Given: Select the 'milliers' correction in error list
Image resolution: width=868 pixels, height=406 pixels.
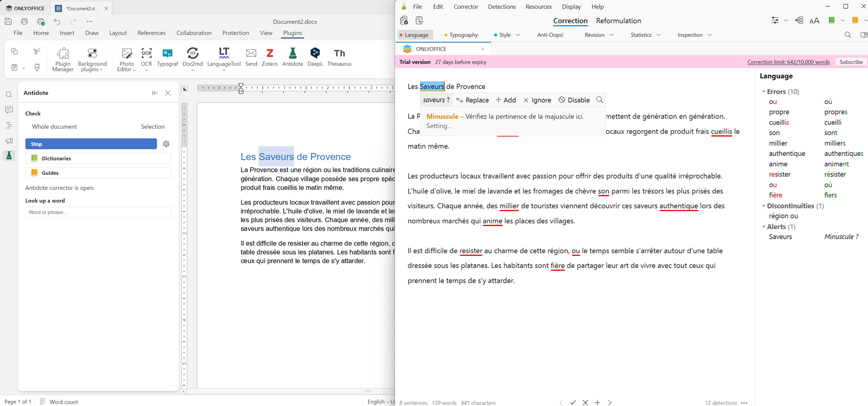Looking at the screenshot, I should 835,143.
